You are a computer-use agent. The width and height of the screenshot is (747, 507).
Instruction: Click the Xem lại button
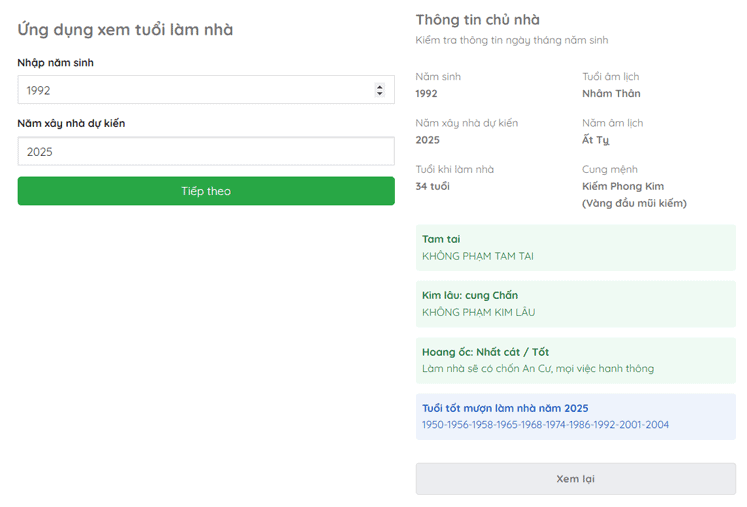575,478
